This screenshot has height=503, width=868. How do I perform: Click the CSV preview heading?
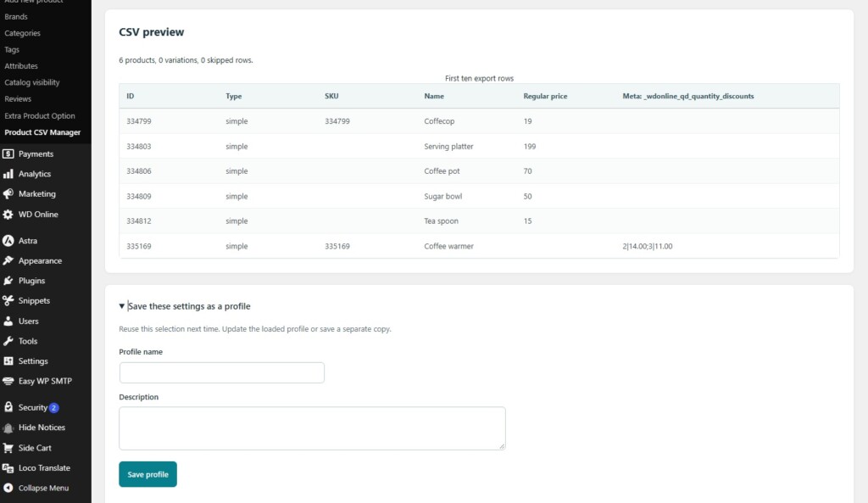click(151, 32)
